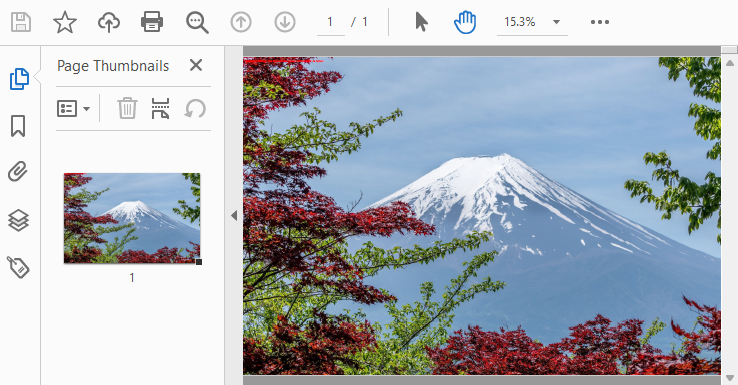This screenshot has width=738, height=385.
Task: Collapse navigation pane with left triangle
Action: point(234,216)
